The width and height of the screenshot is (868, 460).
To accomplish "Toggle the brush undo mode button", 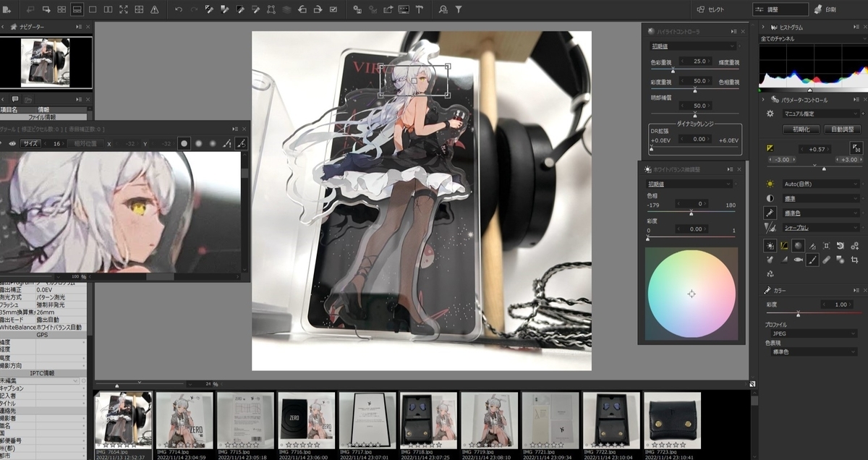I will (242, 143).
